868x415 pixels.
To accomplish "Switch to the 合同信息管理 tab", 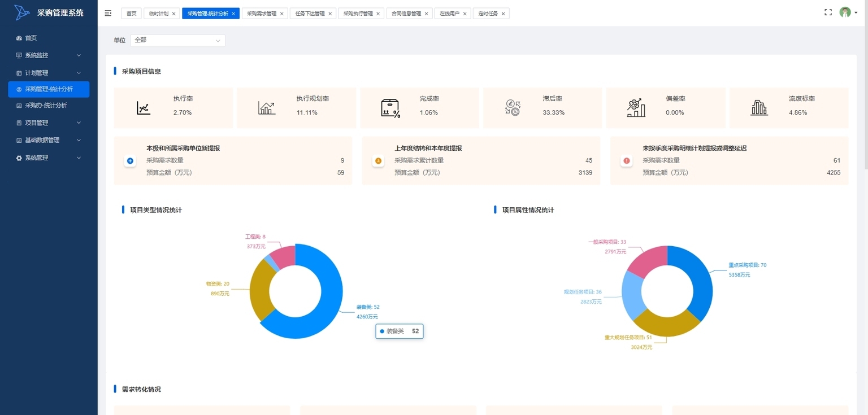I will (406, 14).
